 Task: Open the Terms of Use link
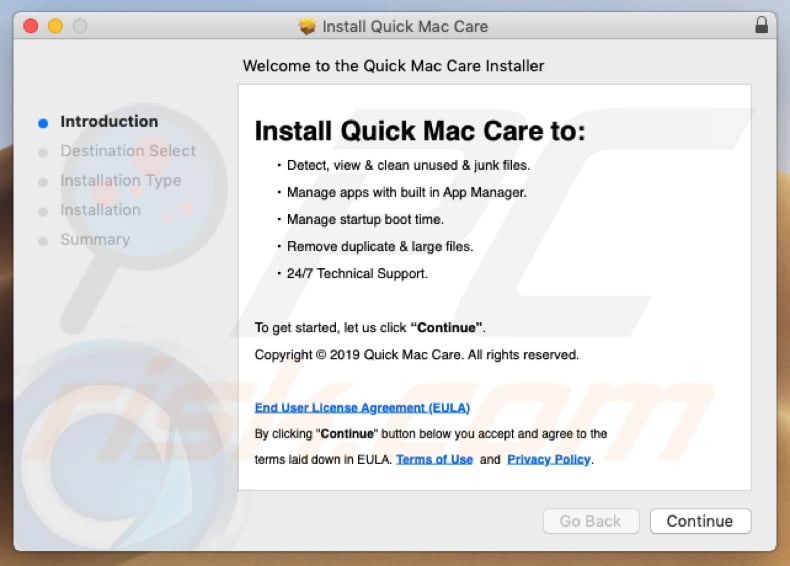(x=434, y=459)
